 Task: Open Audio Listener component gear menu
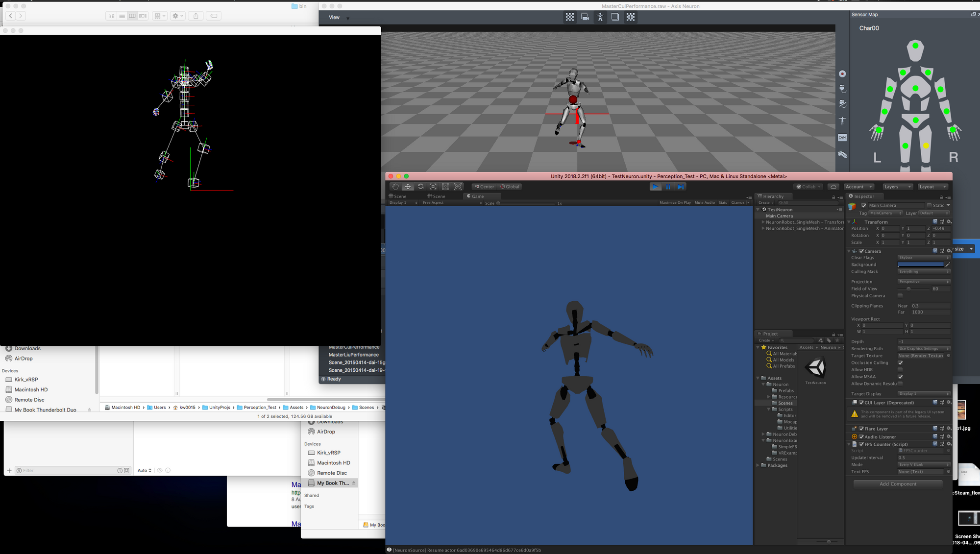pyautogui.click(x=949, y=436)
